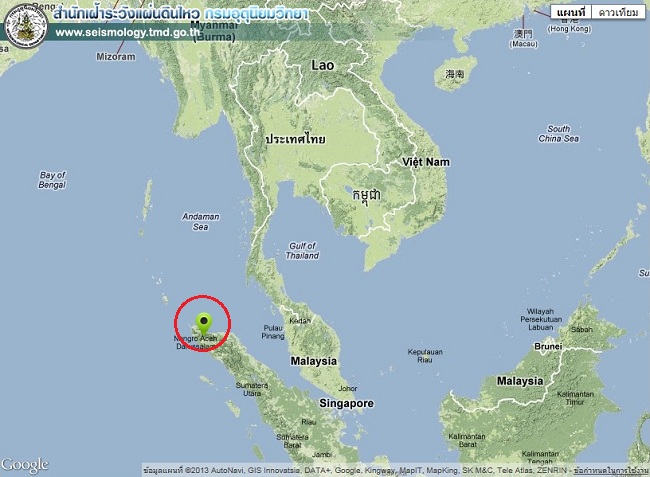The height and width of the screenshot is (477, 650).
Task: Click the Thai Meteorological Department emblem logo
Action: pyautogui.click(x=26, y=26)
